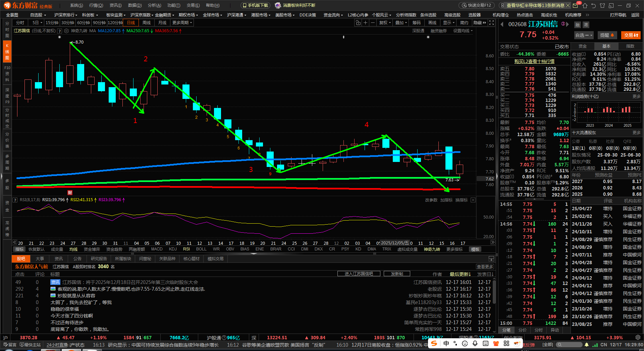Switch to the 周线 weekly chart tab

coord(147,23)
